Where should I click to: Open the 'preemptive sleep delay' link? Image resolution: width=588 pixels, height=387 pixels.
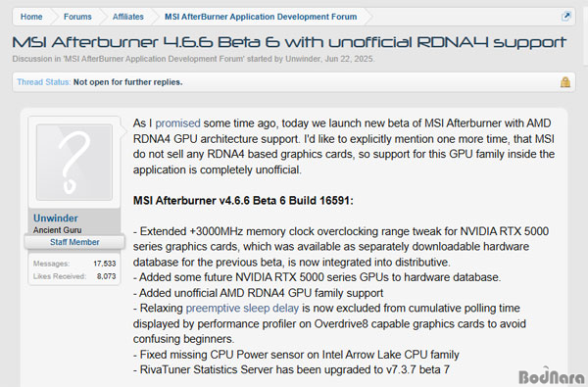242,309
